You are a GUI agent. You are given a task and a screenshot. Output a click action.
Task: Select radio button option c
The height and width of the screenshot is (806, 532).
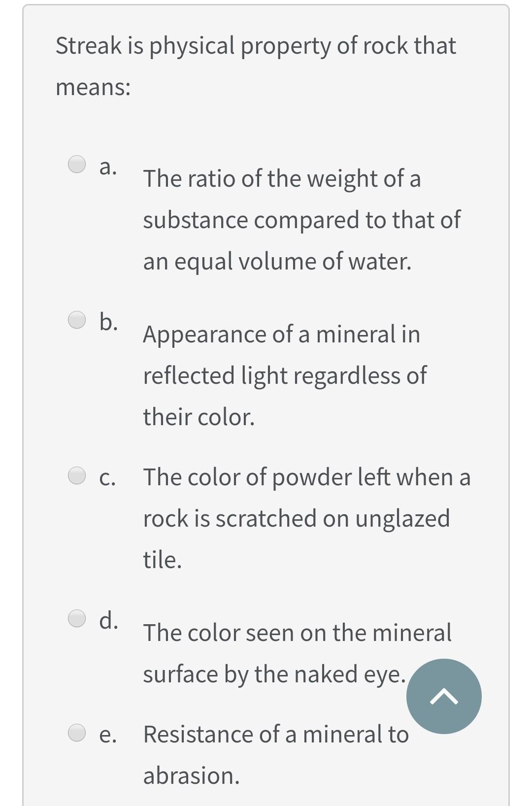point(76,476)
